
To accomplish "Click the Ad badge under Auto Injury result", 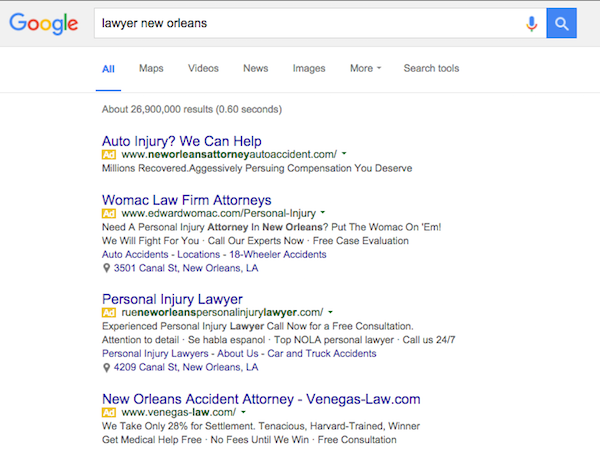I will 109,155.
